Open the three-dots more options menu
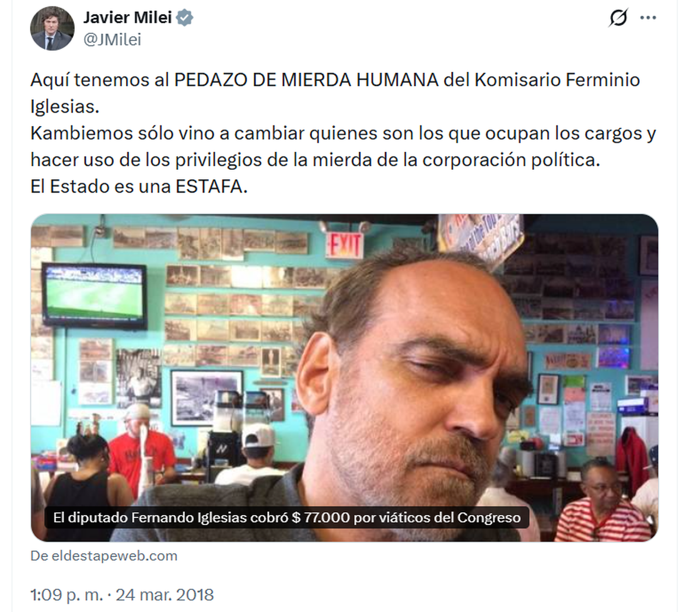This screenshot has width=700, height=612. click(648, 18)
